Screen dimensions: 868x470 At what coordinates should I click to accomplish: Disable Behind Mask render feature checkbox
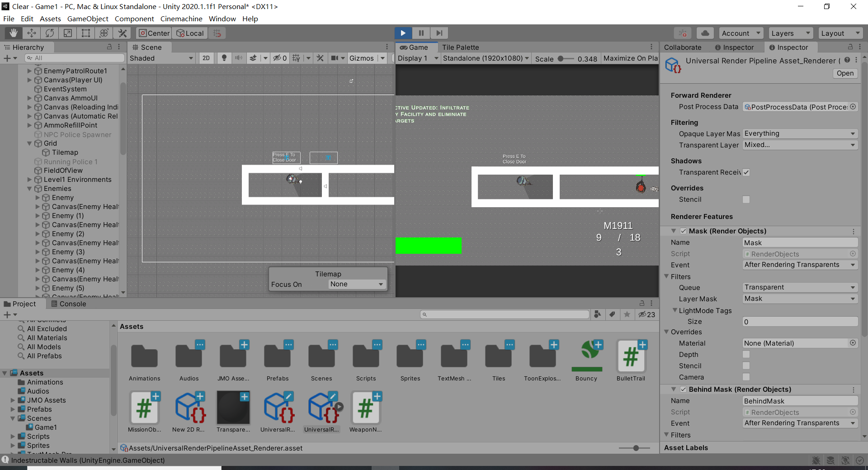click(684, 389)
